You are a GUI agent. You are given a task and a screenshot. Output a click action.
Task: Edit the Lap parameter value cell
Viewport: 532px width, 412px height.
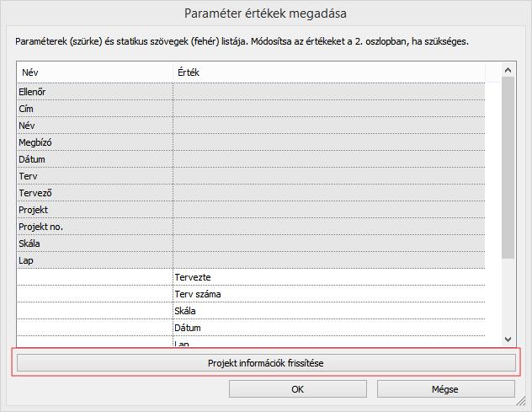point(329,260)
